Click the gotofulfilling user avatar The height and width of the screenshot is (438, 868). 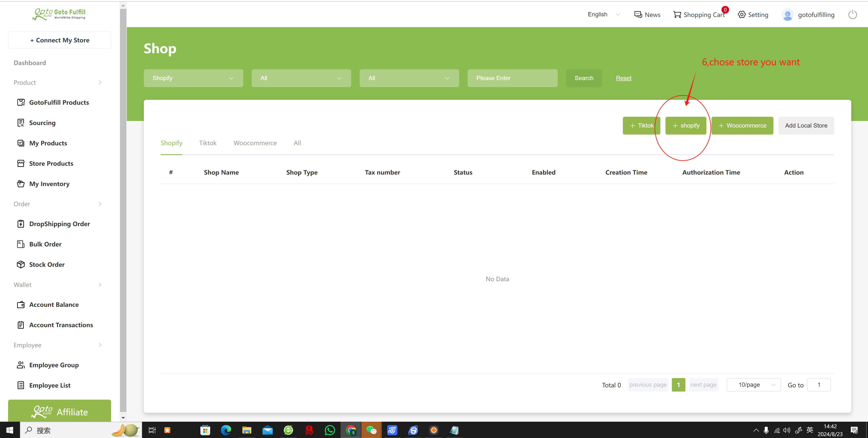point(787,15)
